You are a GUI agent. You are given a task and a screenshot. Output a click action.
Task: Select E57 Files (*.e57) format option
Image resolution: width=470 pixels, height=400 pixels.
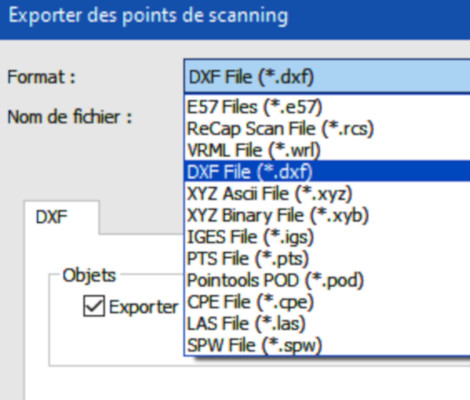[327, 107]
